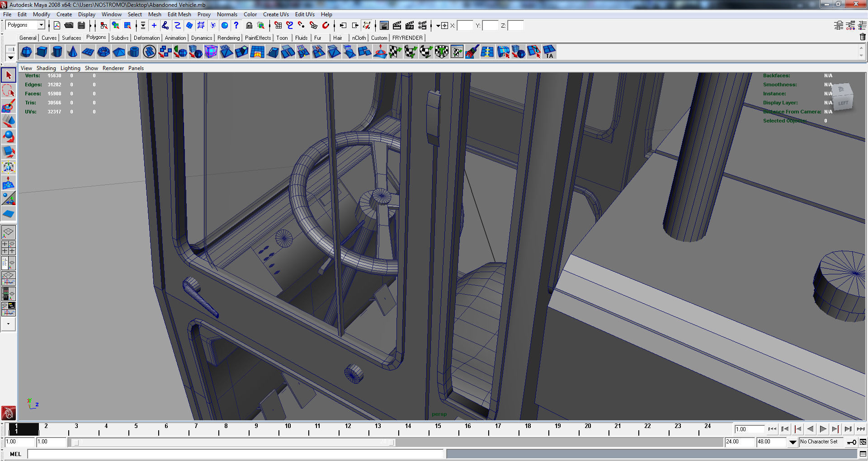
Task: Activate the Universal Manipulator tool
Action: [x=9, y=167]
